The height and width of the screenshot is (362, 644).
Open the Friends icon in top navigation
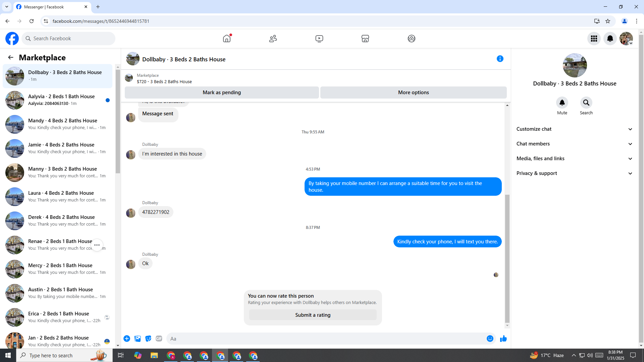click(273, 39)
